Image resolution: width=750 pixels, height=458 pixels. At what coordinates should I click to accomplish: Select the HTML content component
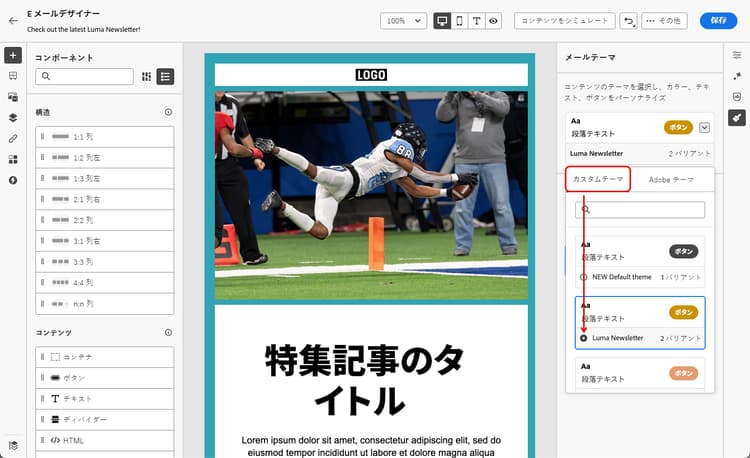pos(105,440)
